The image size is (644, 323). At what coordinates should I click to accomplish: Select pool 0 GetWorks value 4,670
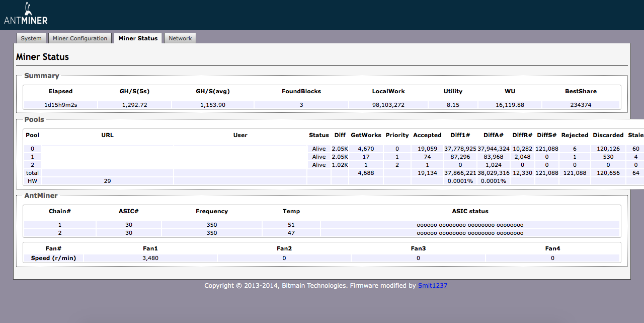coord(366,149)
